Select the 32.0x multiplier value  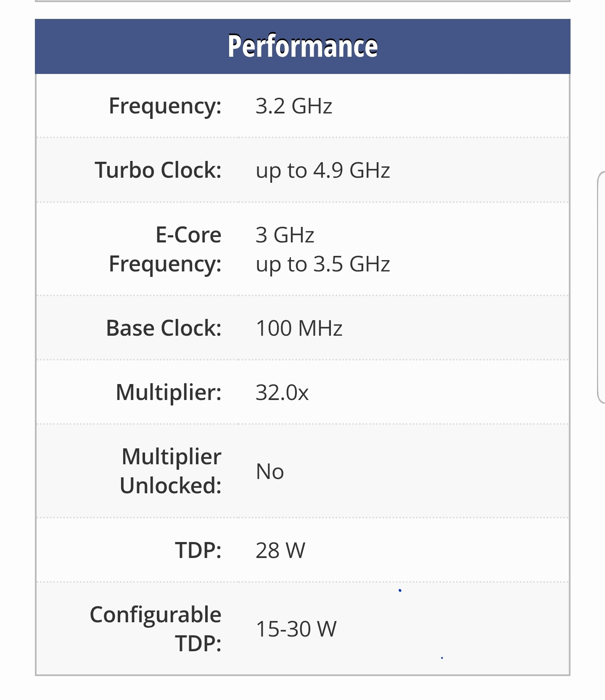coord(282,392)
